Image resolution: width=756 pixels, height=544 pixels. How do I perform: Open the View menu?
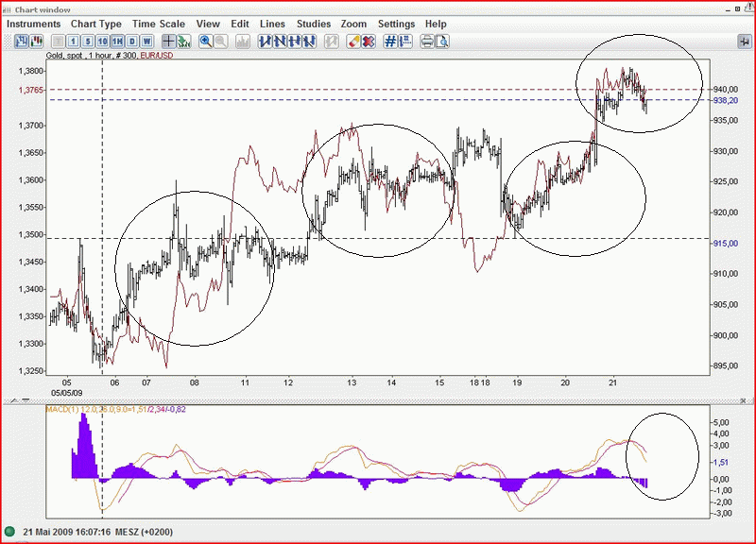click(x=208, y=24)
